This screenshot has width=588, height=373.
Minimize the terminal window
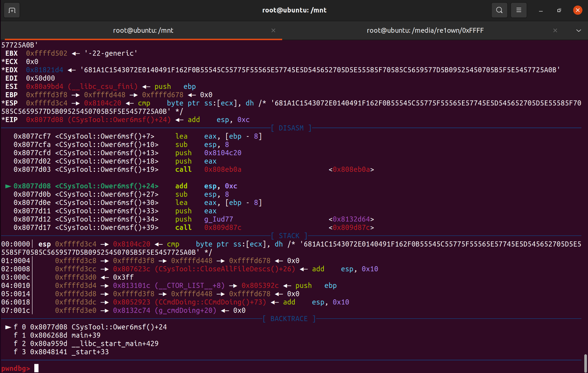coord(541,10)
